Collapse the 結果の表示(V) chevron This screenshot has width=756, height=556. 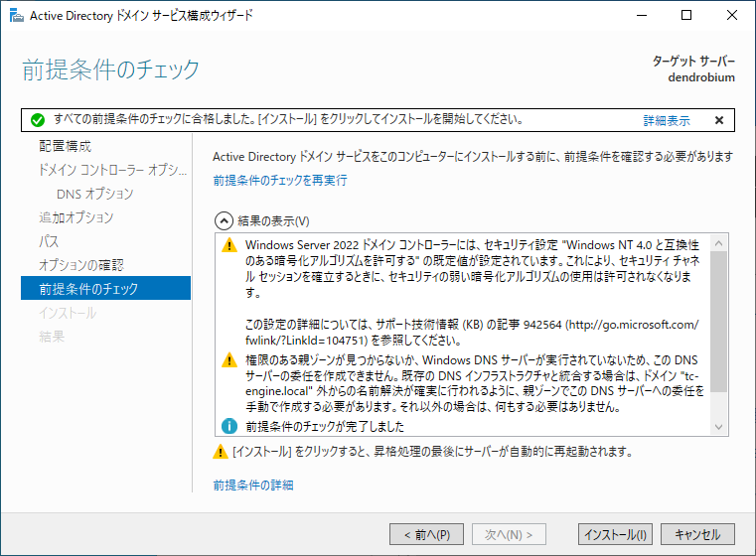[x=224, y=221]
